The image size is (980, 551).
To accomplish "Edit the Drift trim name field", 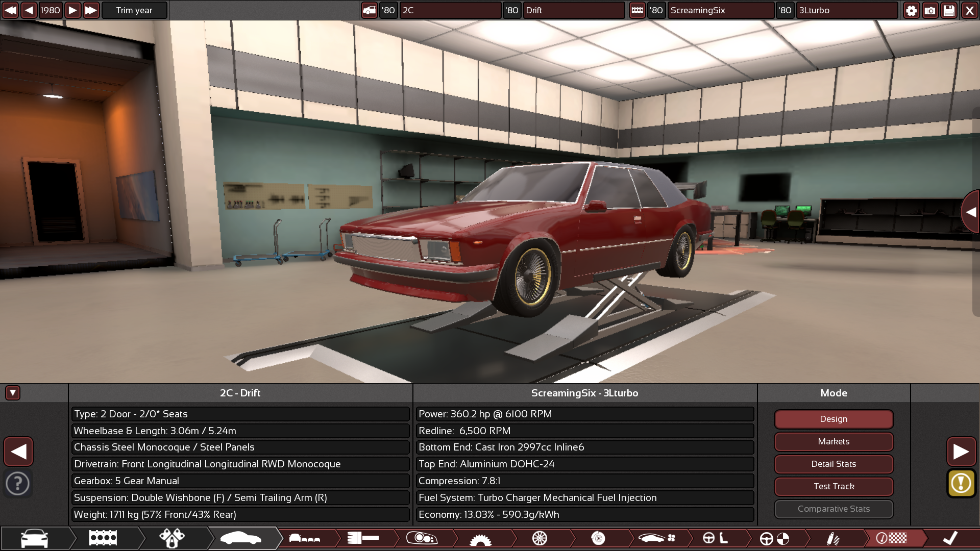I will pyautogui.click(x=574, y=10).
